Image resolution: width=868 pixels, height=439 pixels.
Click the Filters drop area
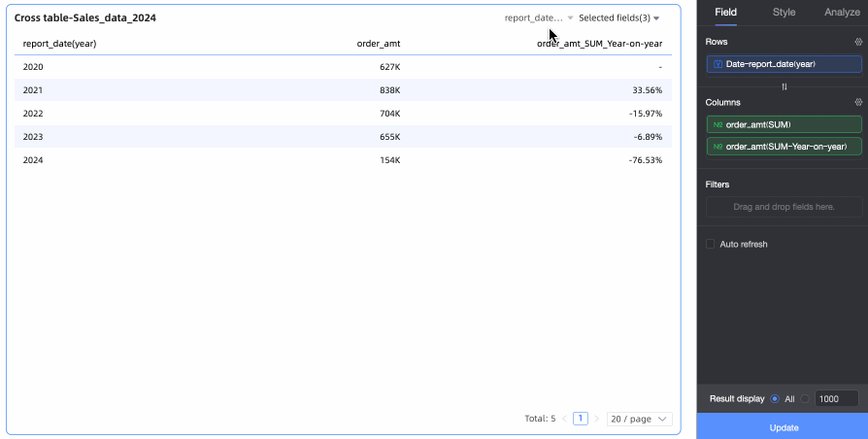784,207
